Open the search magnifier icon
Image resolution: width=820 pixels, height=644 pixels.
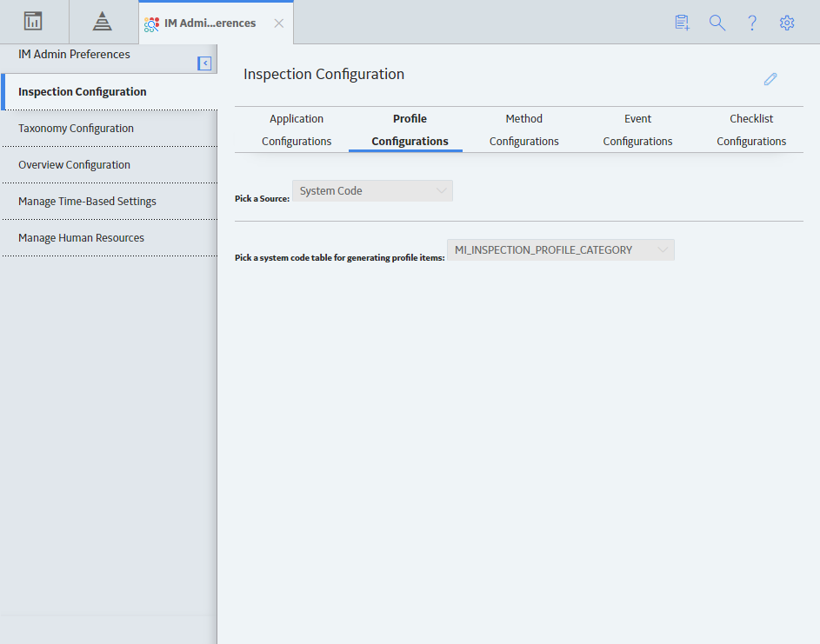[717, 23]
